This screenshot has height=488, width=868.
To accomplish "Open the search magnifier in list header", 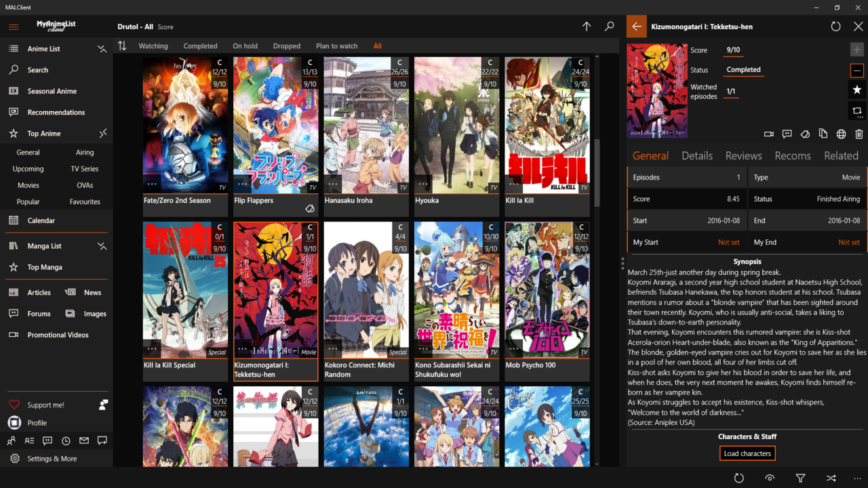I will 609,26.
